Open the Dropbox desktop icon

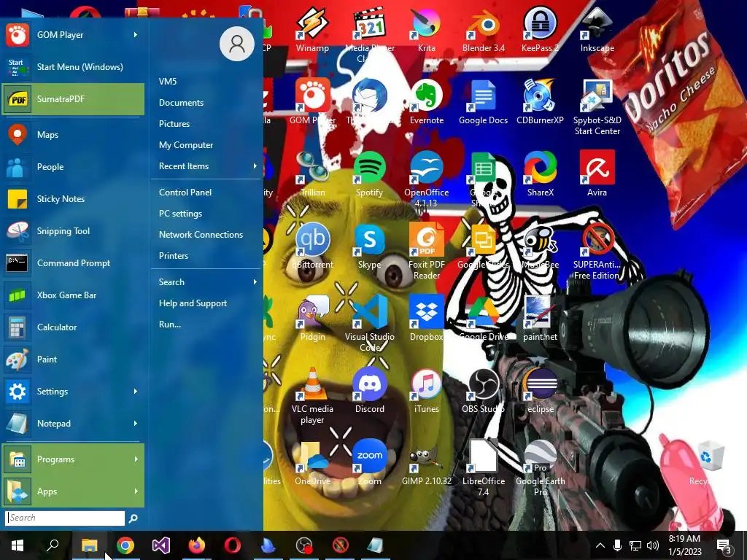[x=426, y=319]
